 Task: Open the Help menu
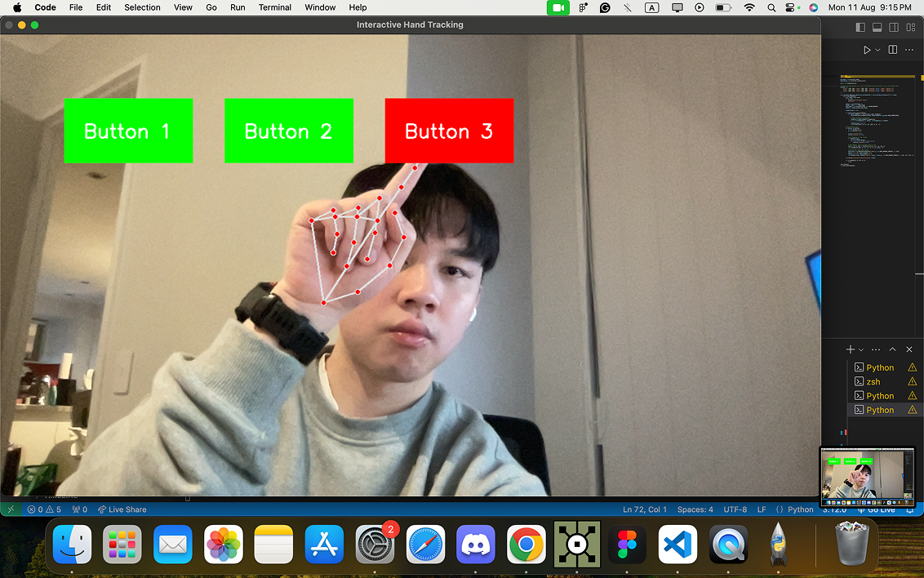(x=358, y=7)
